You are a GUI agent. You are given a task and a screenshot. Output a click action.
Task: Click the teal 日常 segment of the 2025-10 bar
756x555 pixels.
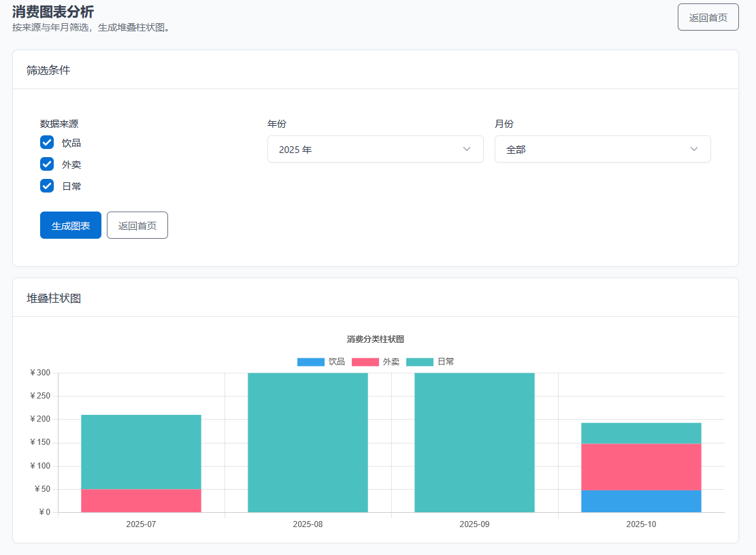pyautogui.click(x=641, y=433)
